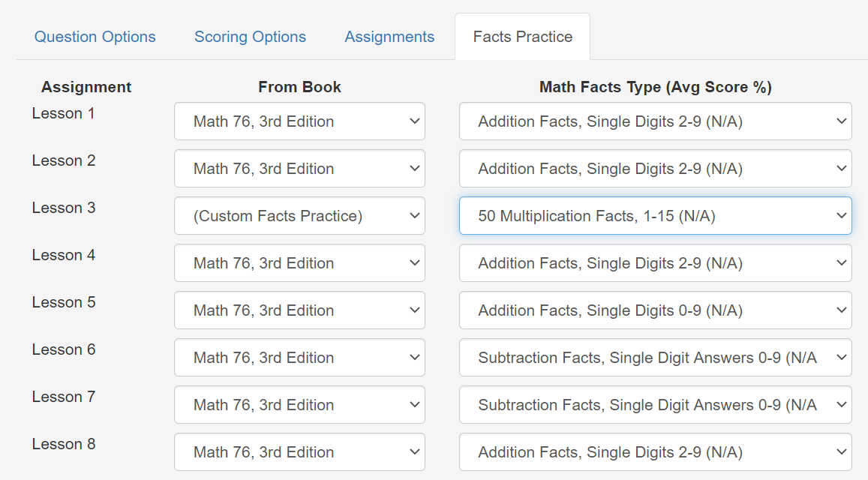868x480 pixels.
Task: Click the Lesson 2 row label
Action: 64,160
